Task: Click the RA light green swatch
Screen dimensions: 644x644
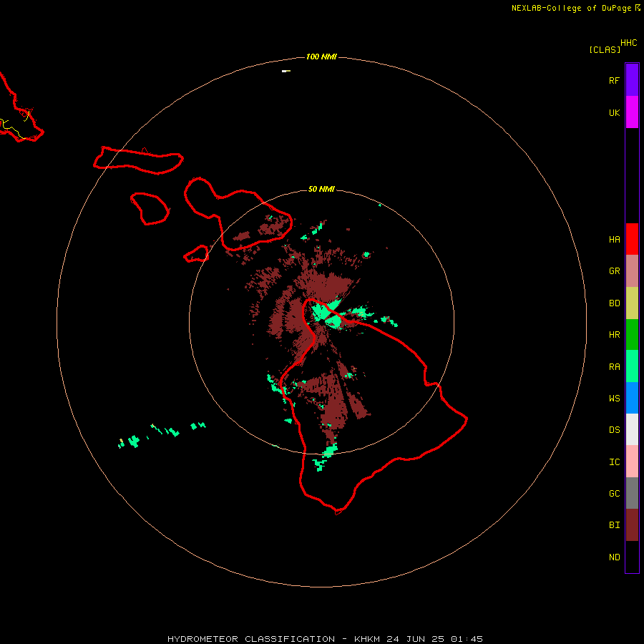Action: tap(632, 366)
